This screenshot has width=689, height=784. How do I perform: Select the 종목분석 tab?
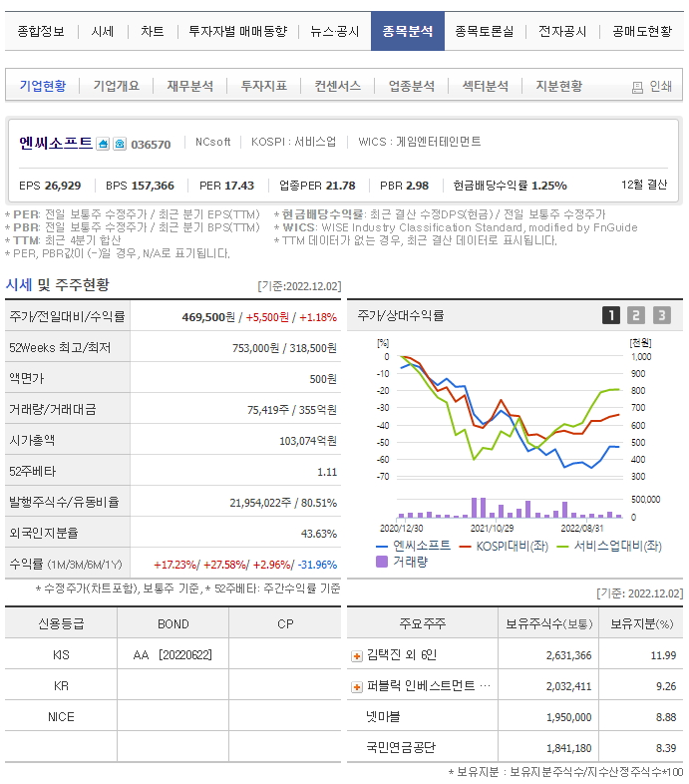(x=408, y=31)
